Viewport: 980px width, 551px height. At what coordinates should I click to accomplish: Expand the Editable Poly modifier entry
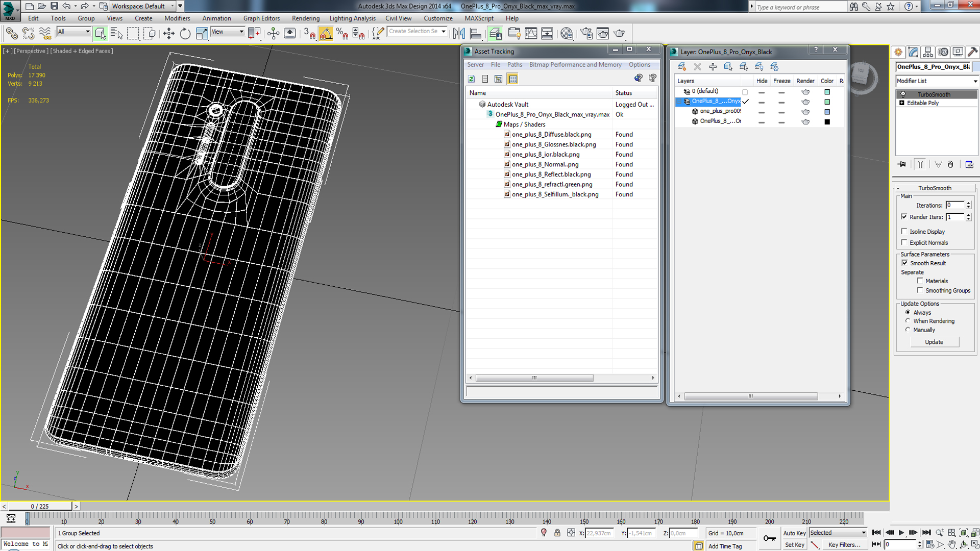(902, 103)
